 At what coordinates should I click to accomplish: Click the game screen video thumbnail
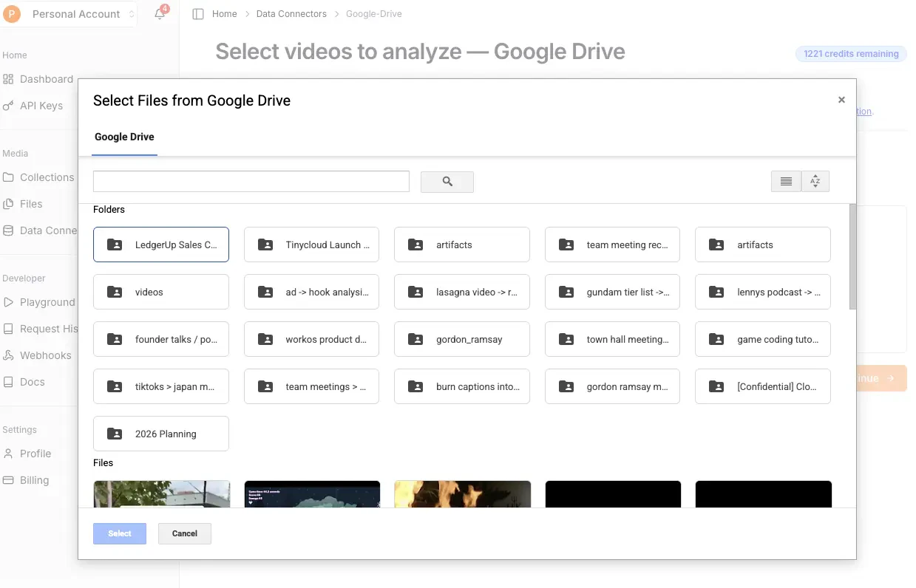tap(312, 494)
